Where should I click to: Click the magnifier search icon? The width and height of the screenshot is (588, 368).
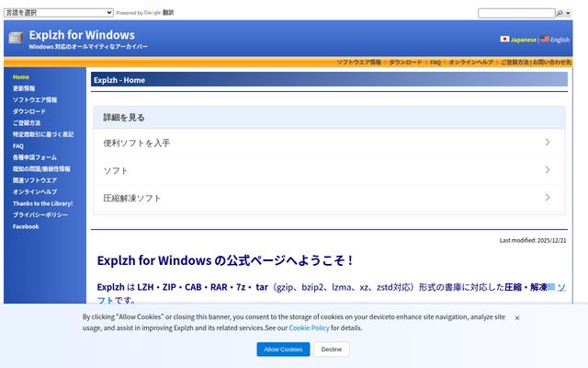[560, 13]
